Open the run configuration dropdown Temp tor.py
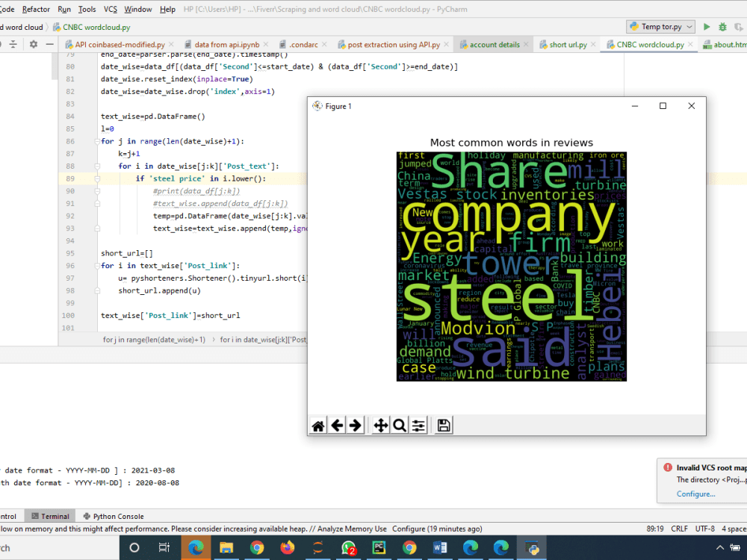Screen dimensions: 747x560 pyautogui.click(x=661, y=27)
